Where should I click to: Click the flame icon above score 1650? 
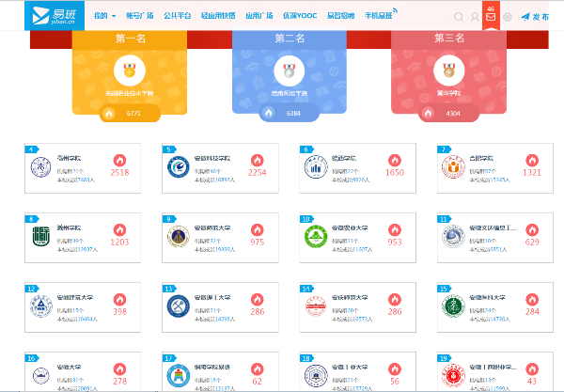point(395,161)
